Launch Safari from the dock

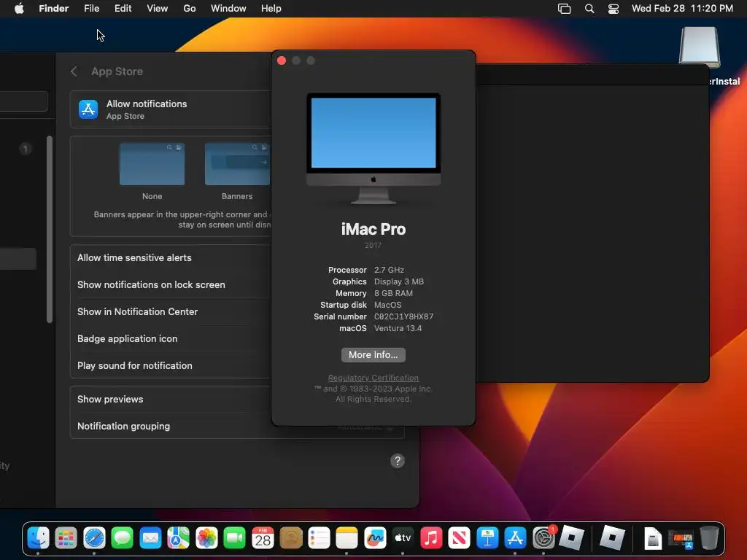(94, 538)
